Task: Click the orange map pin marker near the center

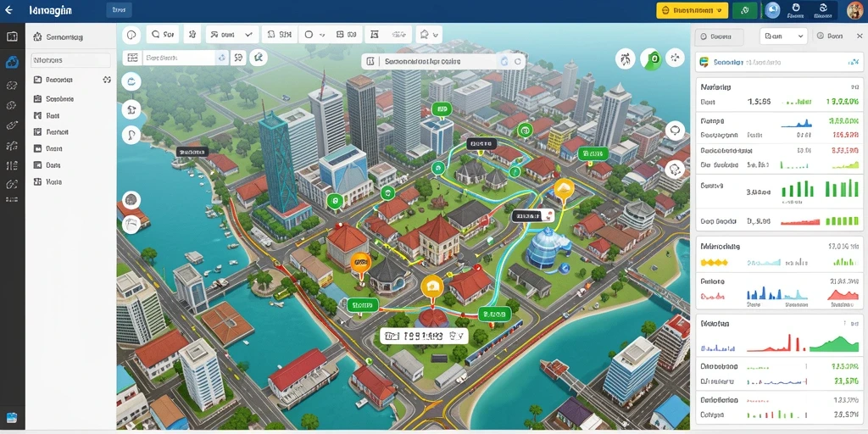Action: (431, 288)
